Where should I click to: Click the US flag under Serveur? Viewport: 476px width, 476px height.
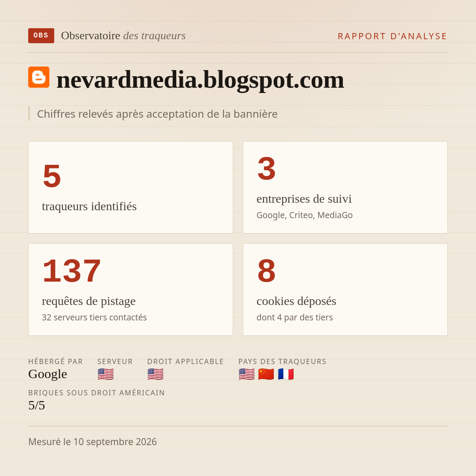106,374
